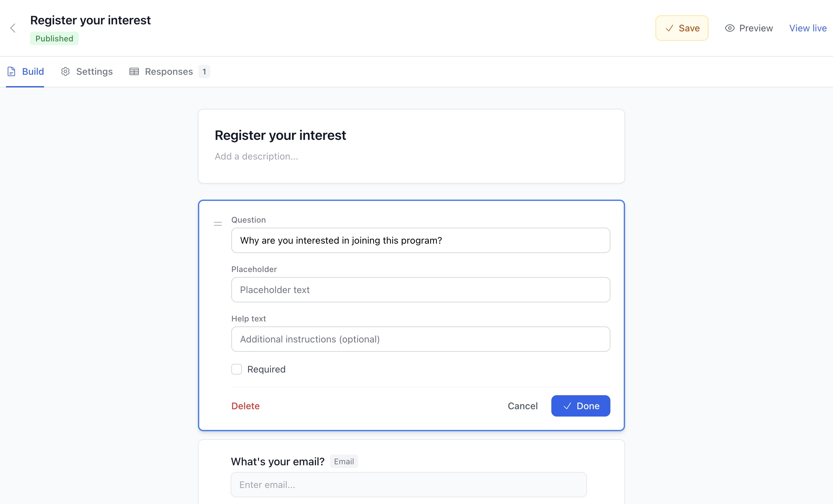Click the View live link
The image size is (833, 504).
point(808,28)
